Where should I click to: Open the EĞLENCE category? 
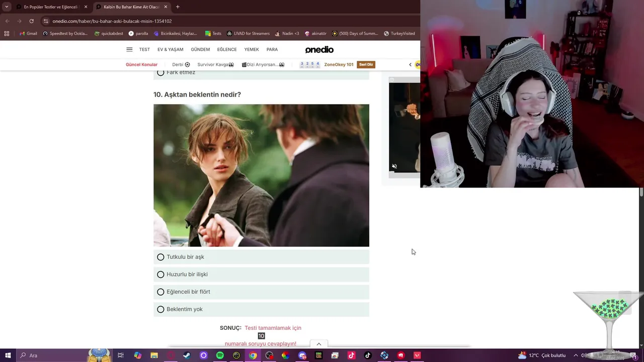coord(227,49)
